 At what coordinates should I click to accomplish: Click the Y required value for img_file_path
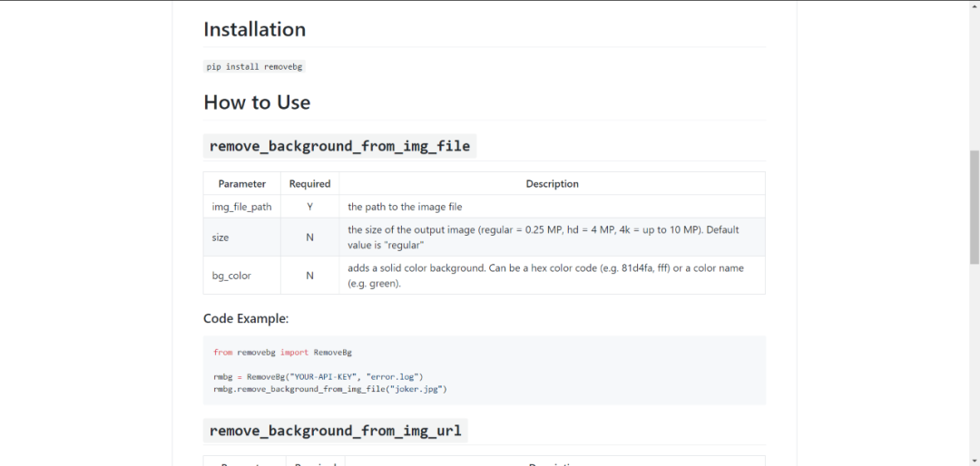click(310, 207)
